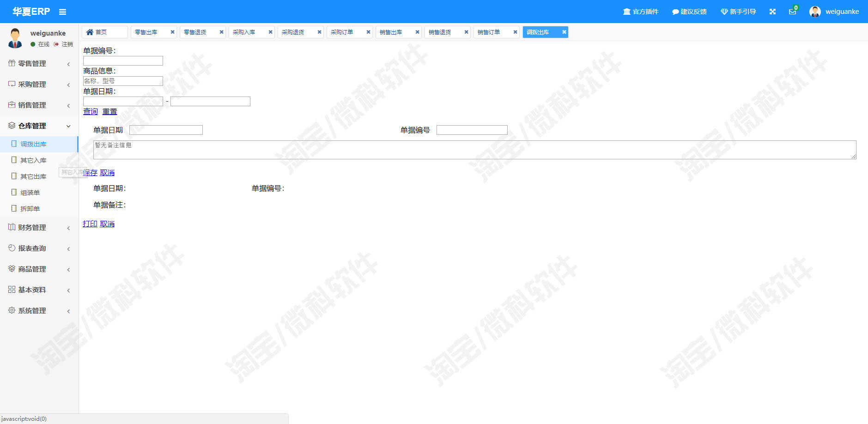Select 调拨出库 in sidebar
868x424 pixels.
click(x=39, y=144)
